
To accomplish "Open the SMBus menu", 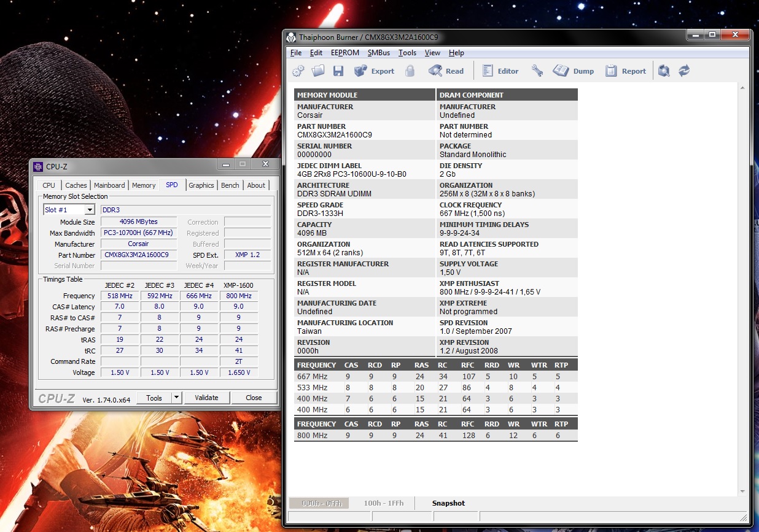I will pos(379,53).
